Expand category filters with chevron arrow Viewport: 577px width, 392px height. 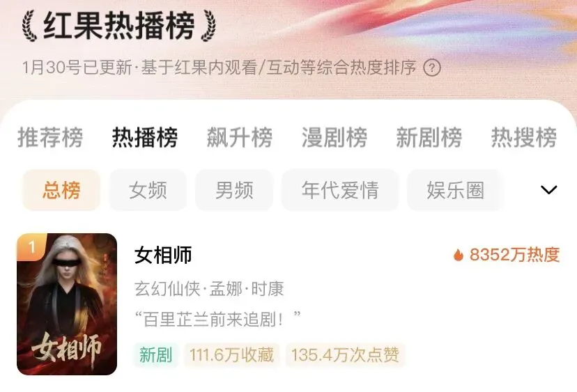[x=548, y=190]
